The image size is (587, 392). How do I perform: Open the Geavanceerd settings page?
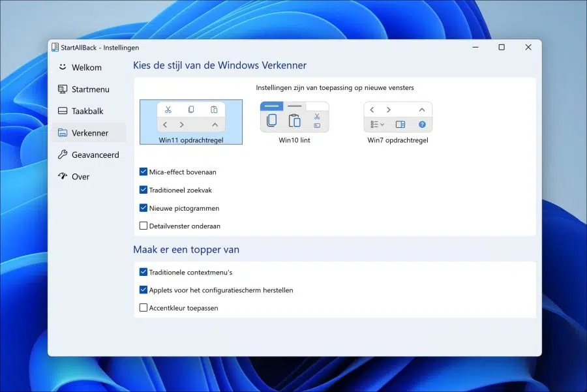point(88,155)
